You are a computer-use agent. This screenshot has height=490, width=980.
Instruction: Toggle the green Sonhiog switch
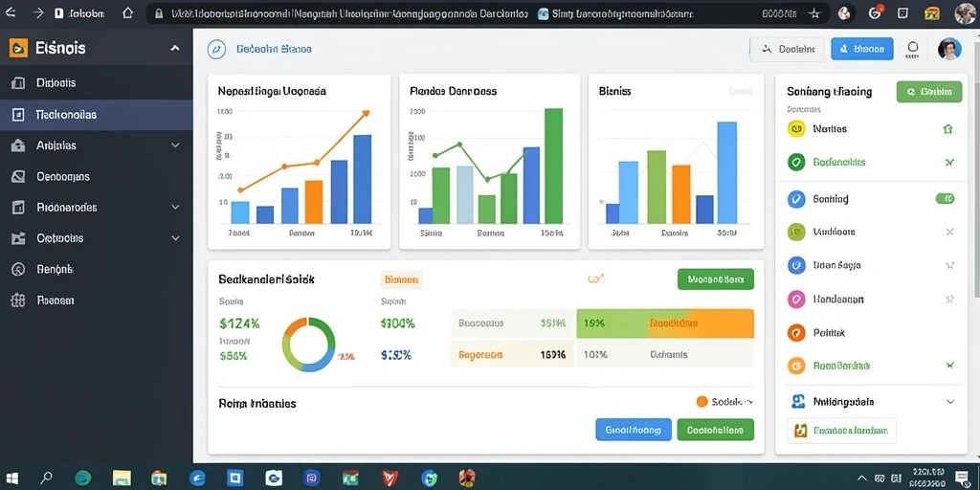point(945,199)
